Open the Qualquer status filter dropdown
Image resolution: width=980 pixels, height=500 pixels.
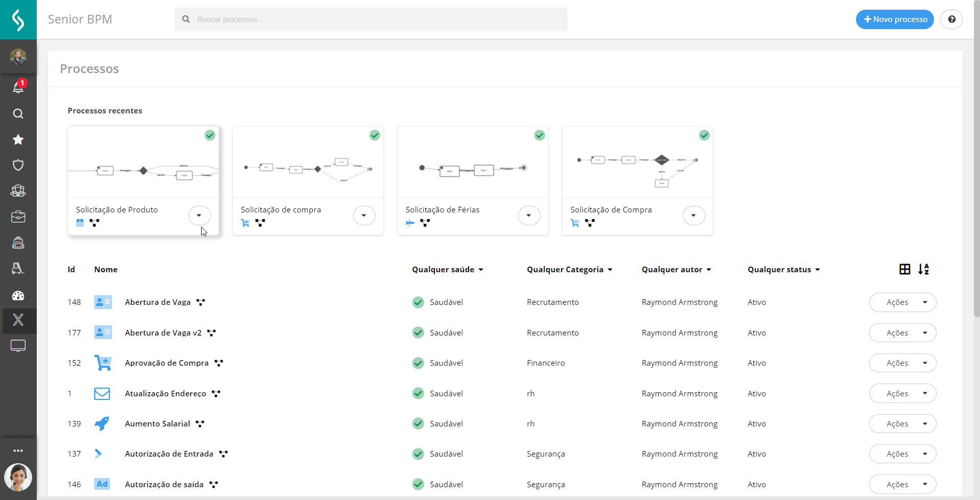[783, 270]
